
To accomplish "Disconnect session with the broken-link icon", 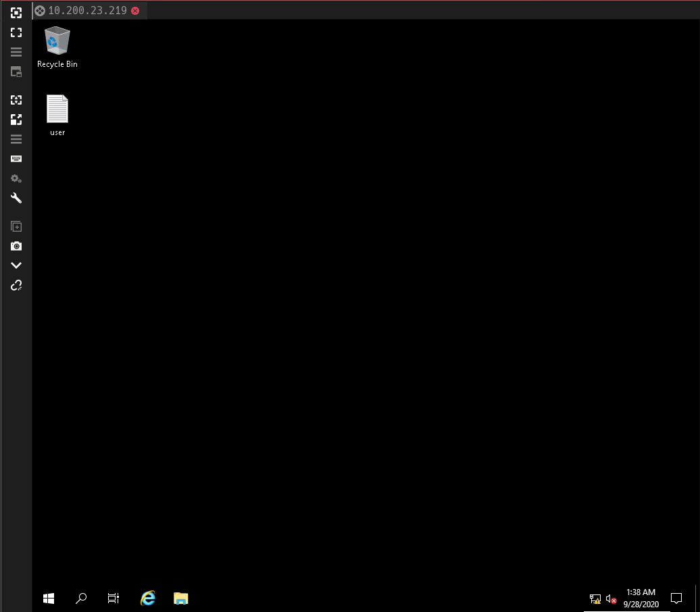I will (x=16, y=286).
